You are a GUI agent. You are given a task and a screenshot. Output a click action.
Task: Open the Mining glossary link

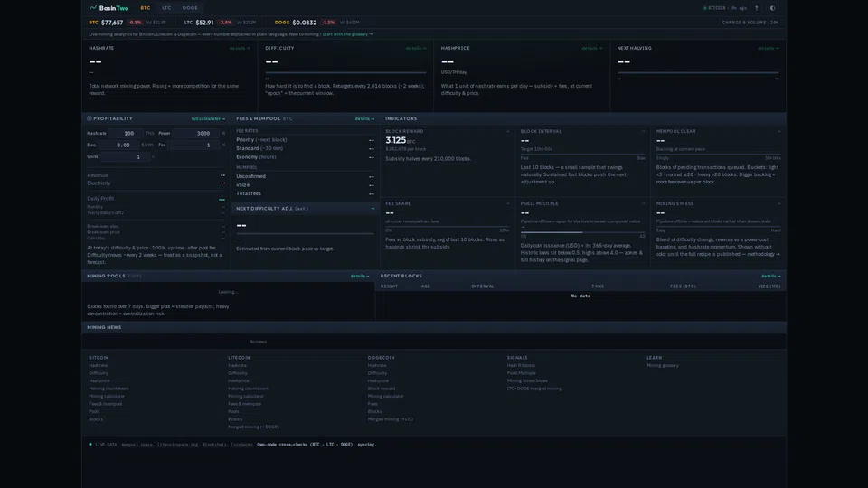tap(662, 366)
